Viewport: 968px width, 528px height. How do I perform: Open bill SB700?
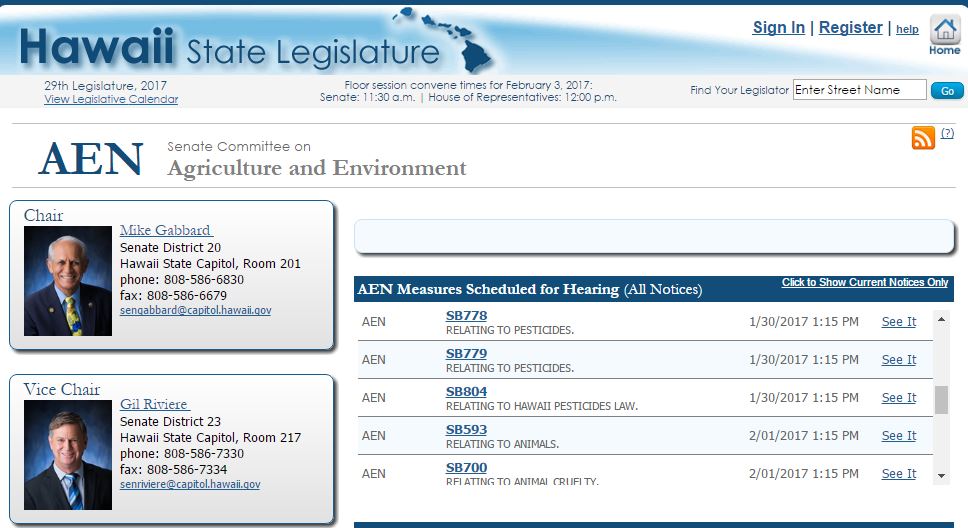pos(466,468)
